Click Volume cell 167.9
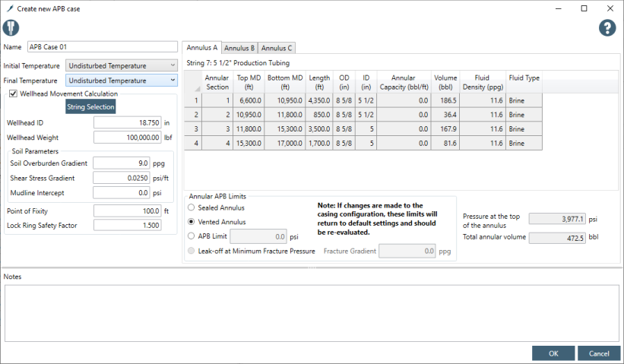The width and height of the screenshot is (624, 364). (445, 129)
